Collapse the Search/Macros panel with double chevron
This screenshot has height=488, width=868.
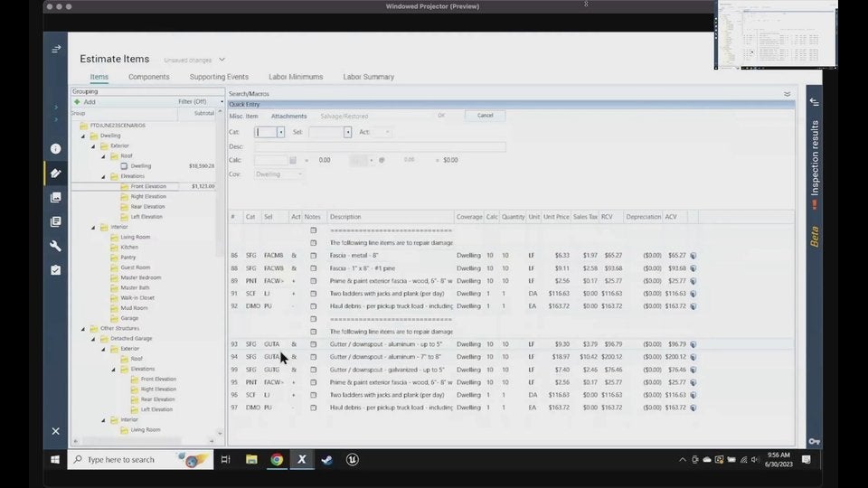click(787, 94)
